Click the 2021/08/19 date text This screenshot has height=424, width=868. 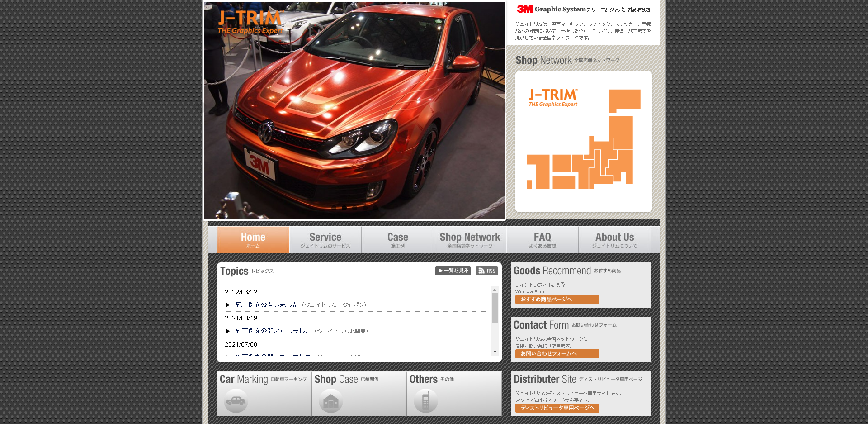point(241,318)
